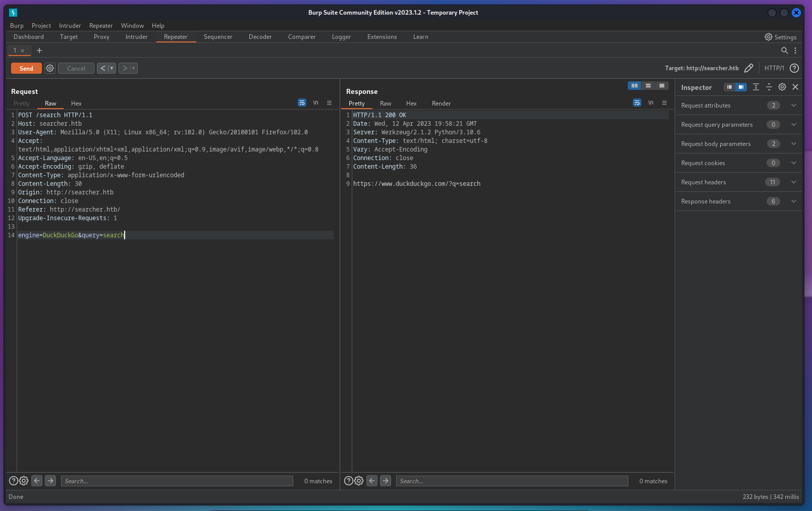Switch to the Decoder tab
The height and width of the screenshot is (511, 812).
(x=260, y=37)
